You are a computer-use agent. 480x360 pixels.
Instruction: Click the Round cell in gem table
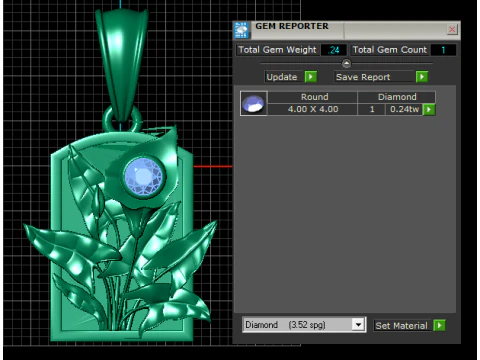tap(312, 97)
